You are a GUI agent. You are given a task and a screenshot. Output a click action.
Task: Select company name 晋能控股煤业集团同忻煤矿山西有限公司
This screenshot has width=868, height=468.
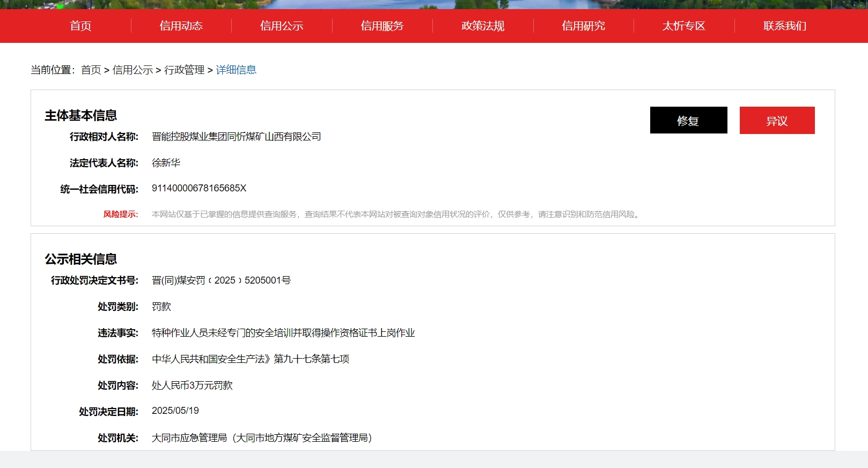pos(237,137)
